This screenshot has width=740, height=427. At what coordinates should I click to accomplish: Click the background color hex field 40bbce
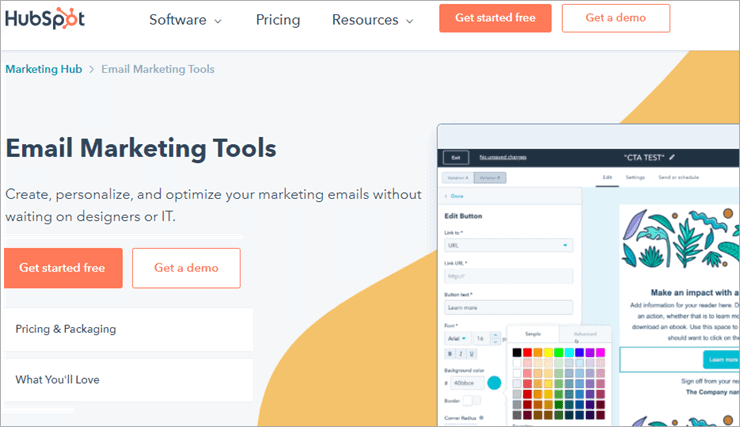[467, 383]
